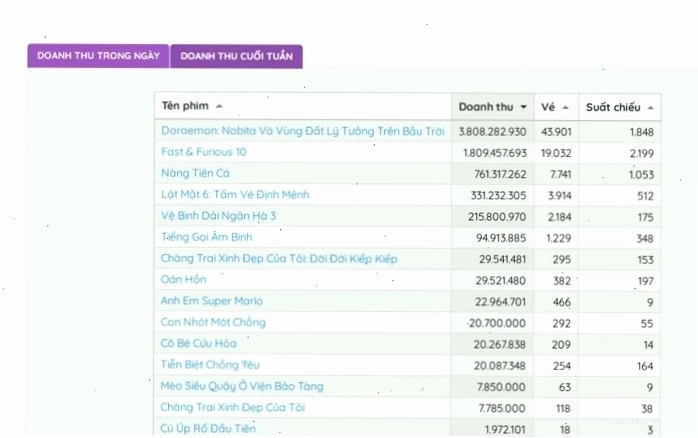Viewport: 698px width, 438px height.
Task: Open the Tiếng Gọi Âm Binh link
Action: pyautogui.click(x=207, y=237)
